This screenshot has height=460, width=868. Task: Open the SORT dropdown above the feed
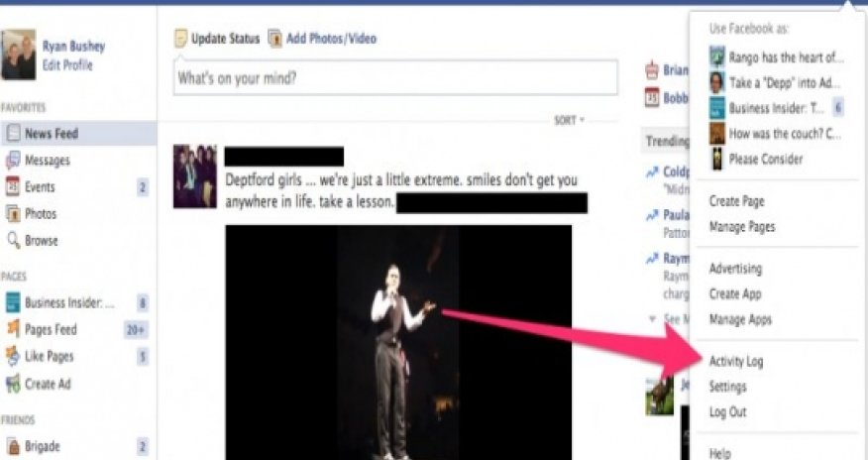569,120
